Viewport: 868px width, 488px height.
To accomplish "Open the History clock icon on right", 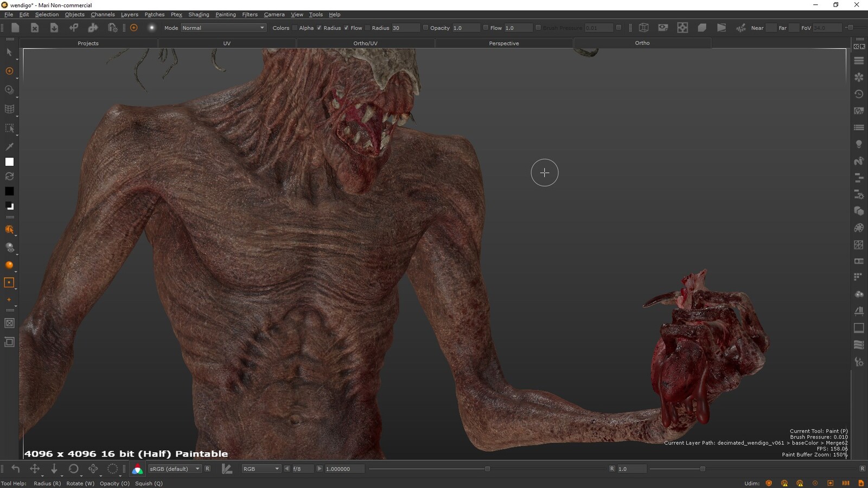I will pos(859,94).
